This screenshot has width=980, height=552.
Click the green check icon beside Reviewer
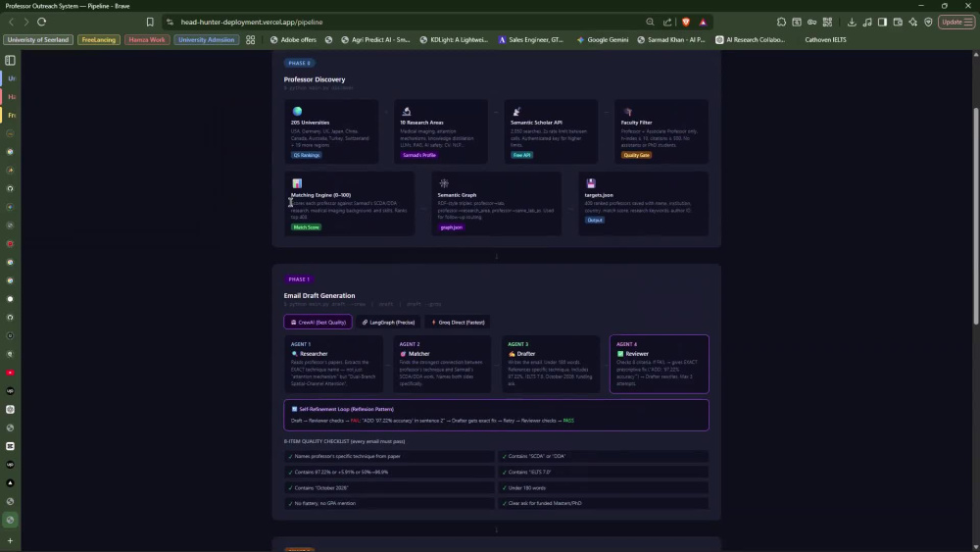coord(620,354)
